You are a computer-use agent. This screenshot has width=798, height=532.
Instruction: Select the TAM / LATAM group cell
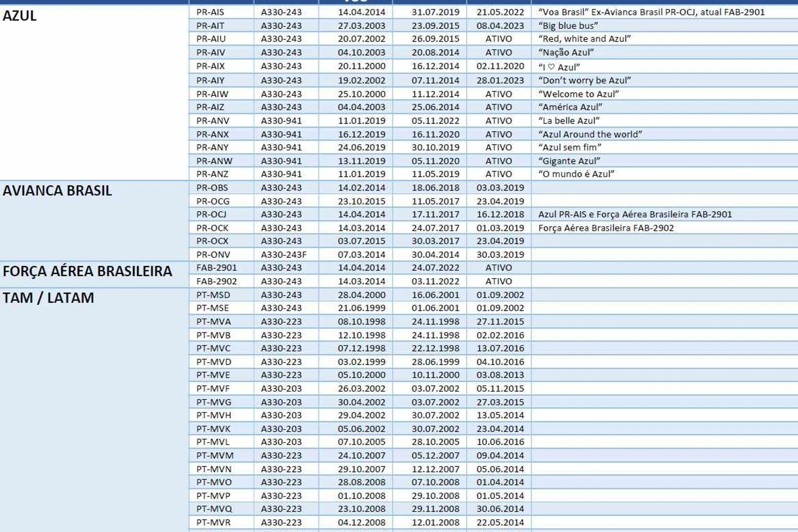coord(94,410)
